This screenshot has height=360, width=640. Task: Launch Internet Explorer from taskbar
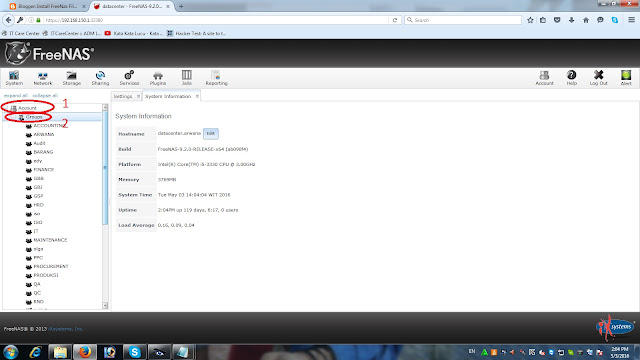click(35, 352)
